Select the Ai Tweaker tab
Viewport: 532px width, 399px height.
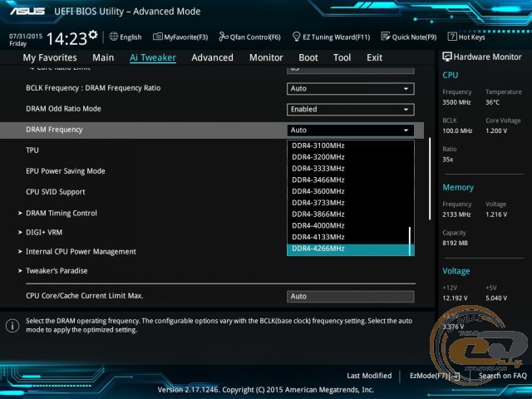click(153, 57)
